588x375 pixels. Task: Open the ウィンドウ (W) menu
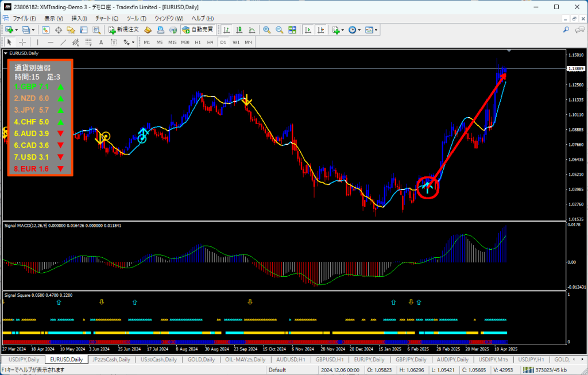[x=169, y=18]
